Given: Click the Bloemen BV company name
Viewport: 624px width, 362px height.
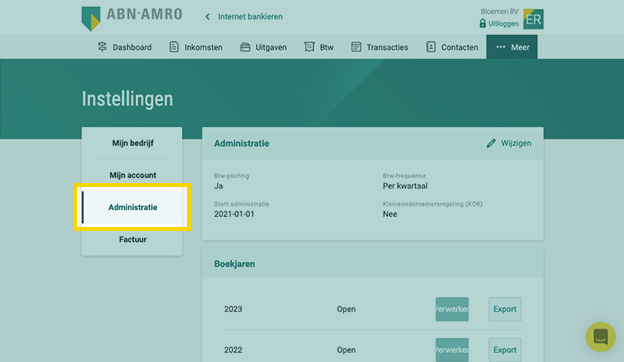Looking at the screenshot, I should (x=499, y=12).
